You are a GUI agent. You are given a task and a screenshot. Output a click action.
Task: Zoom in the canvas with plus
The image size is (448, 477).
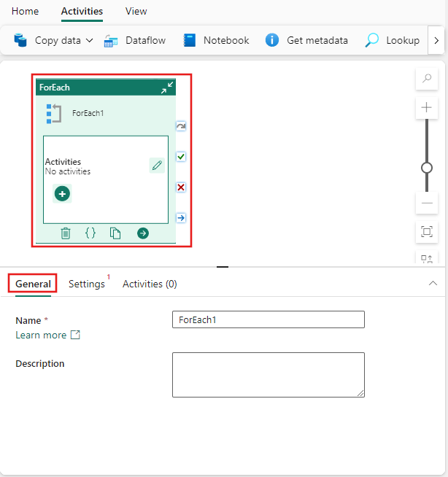pyautogui.click(x=427, y=107)
